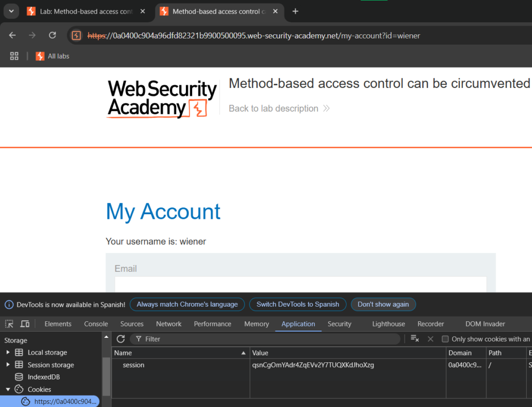Click the 0a0400c9... domain cell
This screenshot has width=532, height=407.
coord(466,365)
